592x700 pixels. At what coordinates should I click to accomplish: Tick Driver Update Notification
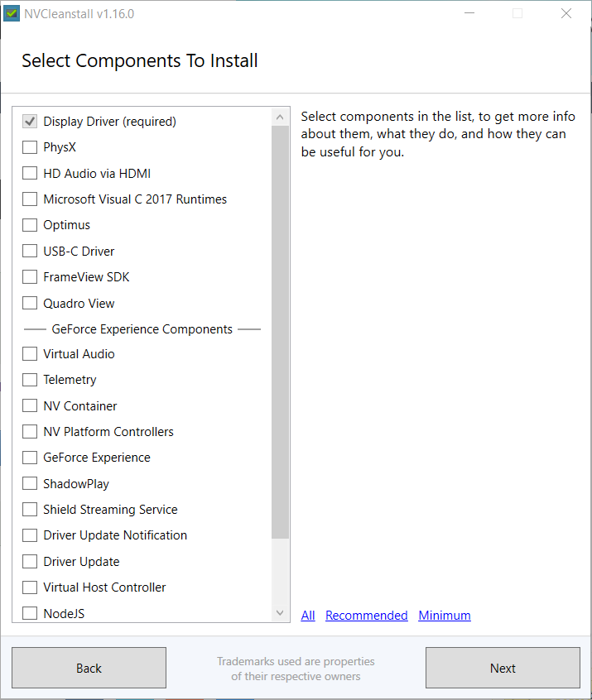point(30,535)
